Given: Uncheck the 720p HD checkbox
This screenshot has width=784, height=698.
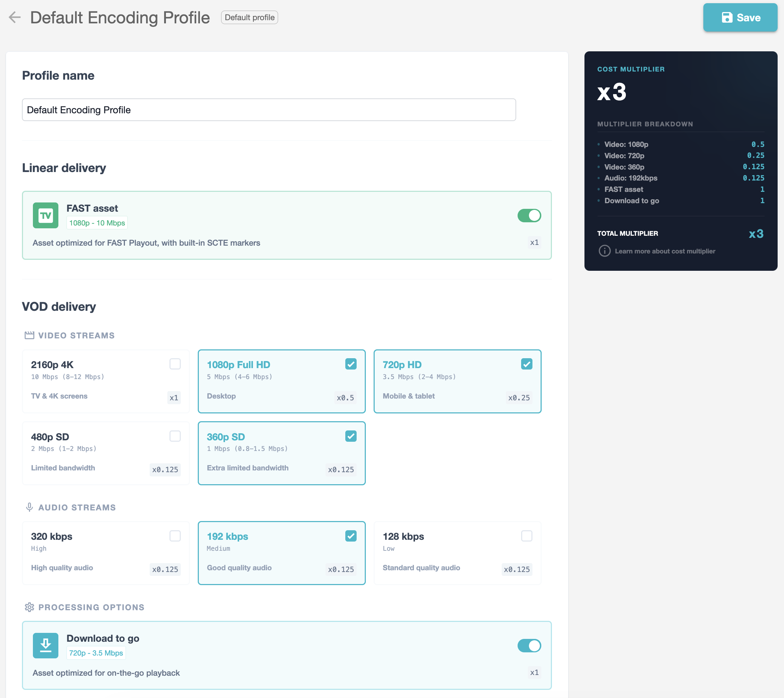Looking at the screenshot, I should point(527,364).
